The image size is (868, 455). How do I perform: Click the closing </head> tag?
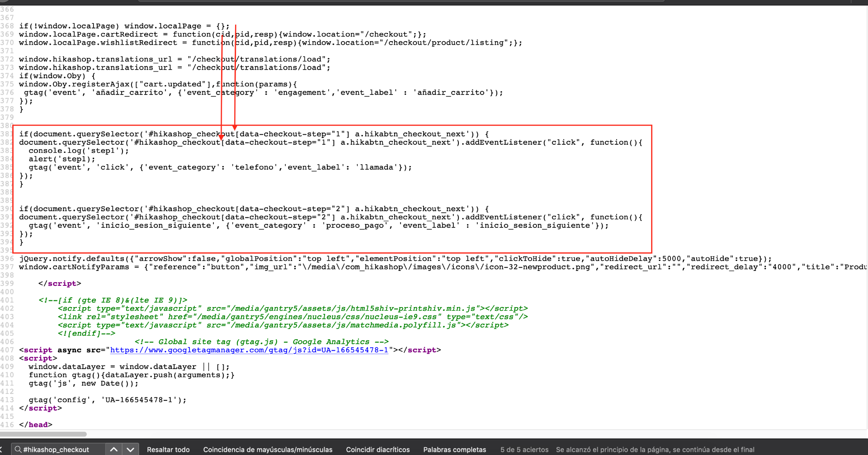(x=36, y=425)
